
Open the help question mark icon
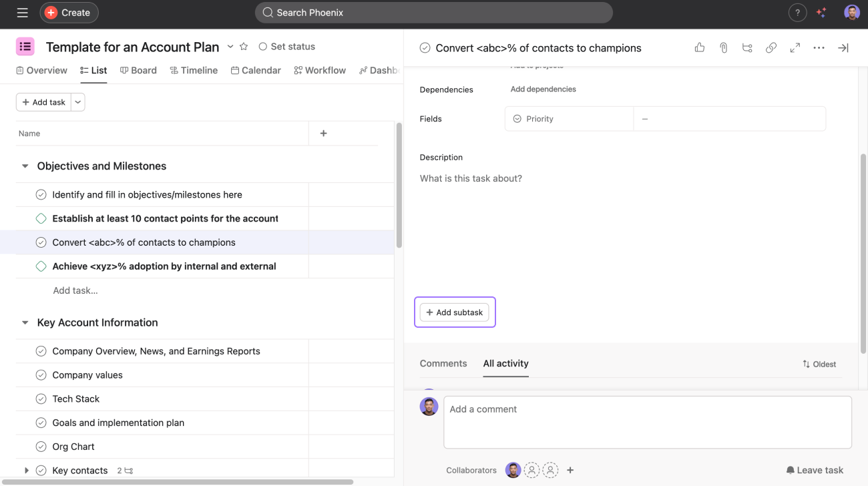797,13
